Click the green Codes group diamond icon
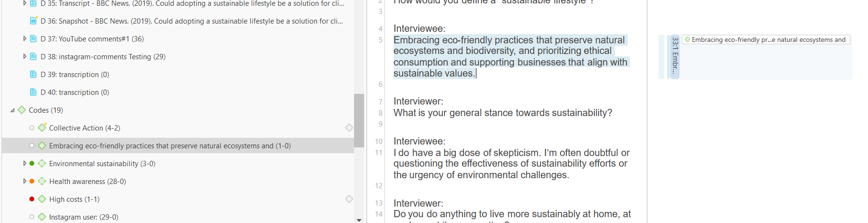868x223 pixels. pyautogui.click(x=22, y=110)
